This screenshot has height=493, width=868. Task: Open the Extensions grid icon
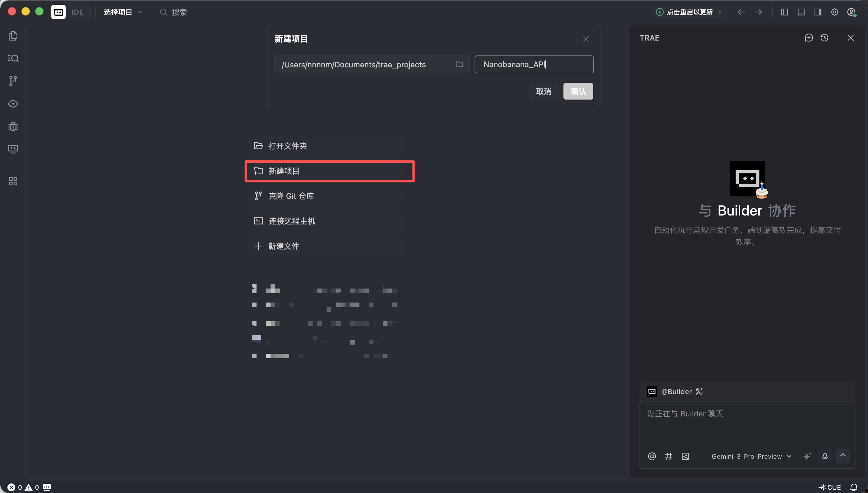click(x=13, y=181)
